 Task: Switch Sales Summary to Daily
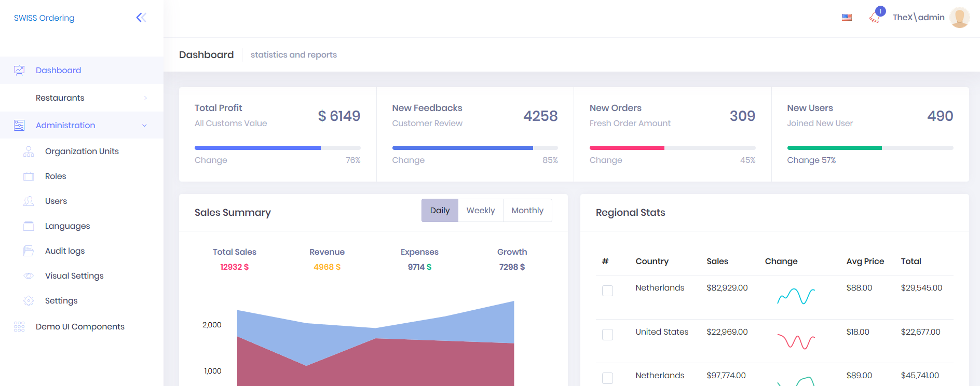click(x=440, y=211)
